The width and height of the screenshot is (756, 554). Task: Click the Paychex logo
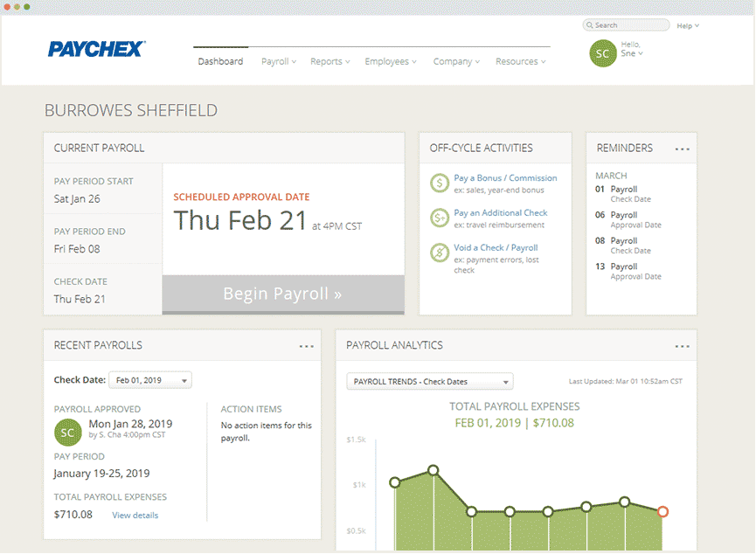(96, 49)
